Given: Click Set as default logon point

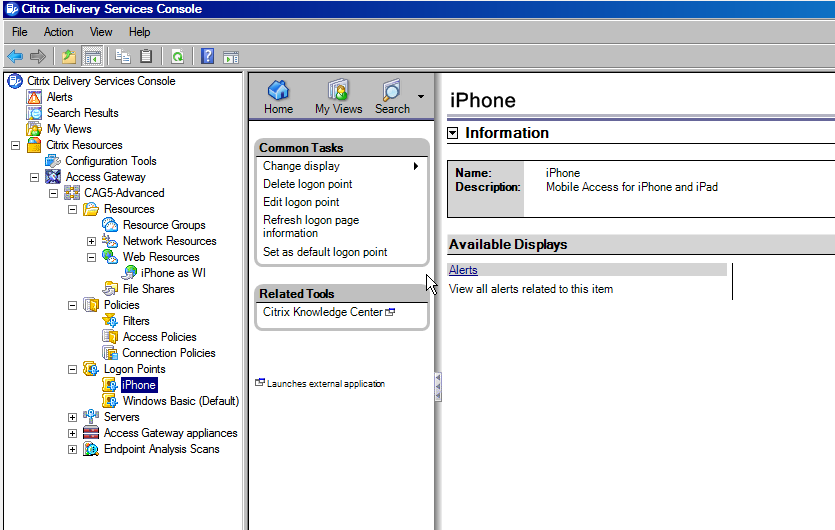Looking at the screenshot, I should coord(325,252).
